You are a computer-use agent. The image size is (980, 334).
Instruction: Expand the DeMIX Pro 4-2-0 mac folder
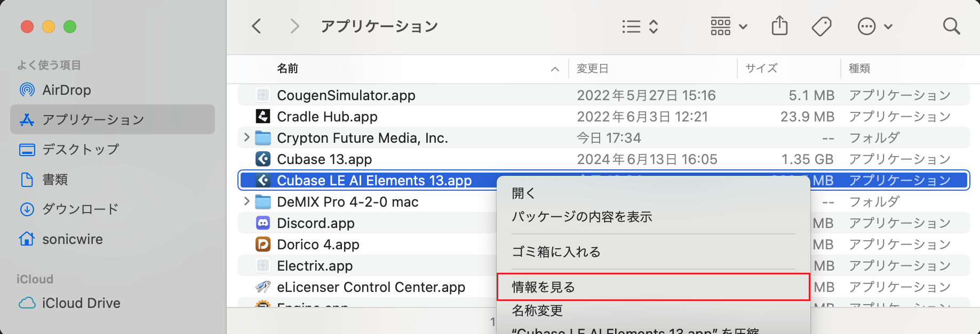click(246, 201)
